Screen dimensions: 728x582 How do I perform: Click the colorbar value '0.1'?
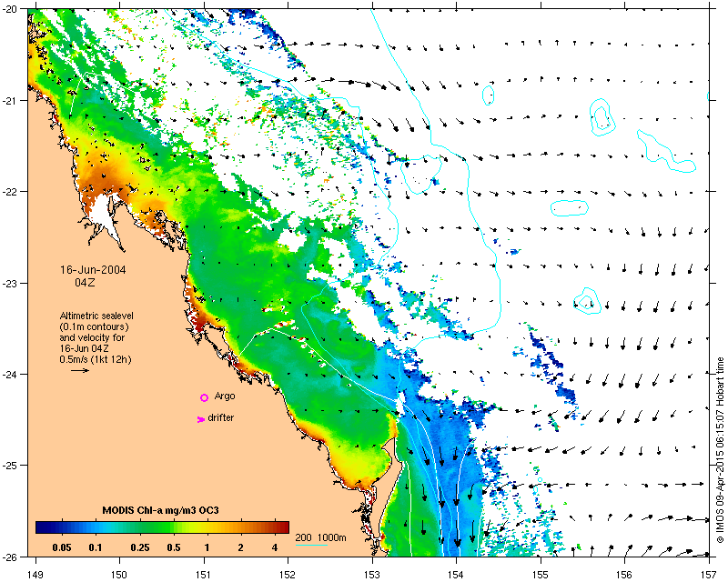(96, 547)
